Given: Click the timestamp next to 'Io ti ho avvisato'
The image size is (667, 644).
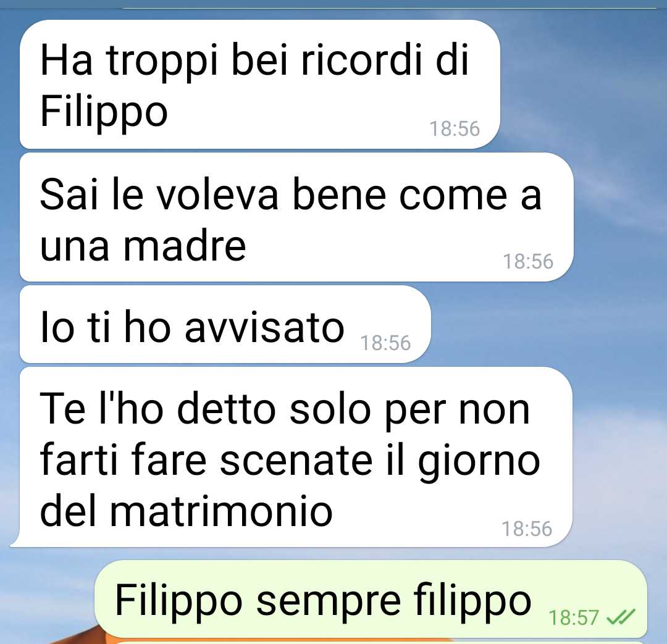Looking at the screenshot, I should (x=385, y=343).
